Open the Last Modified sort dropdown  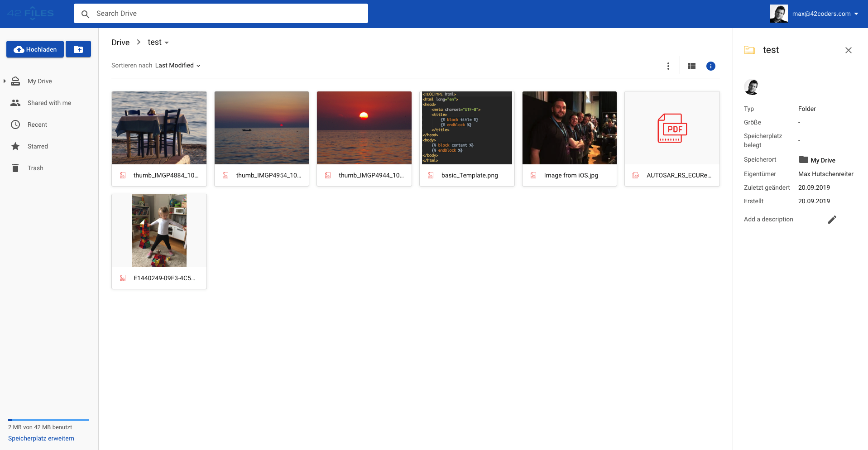coord(177,66)
